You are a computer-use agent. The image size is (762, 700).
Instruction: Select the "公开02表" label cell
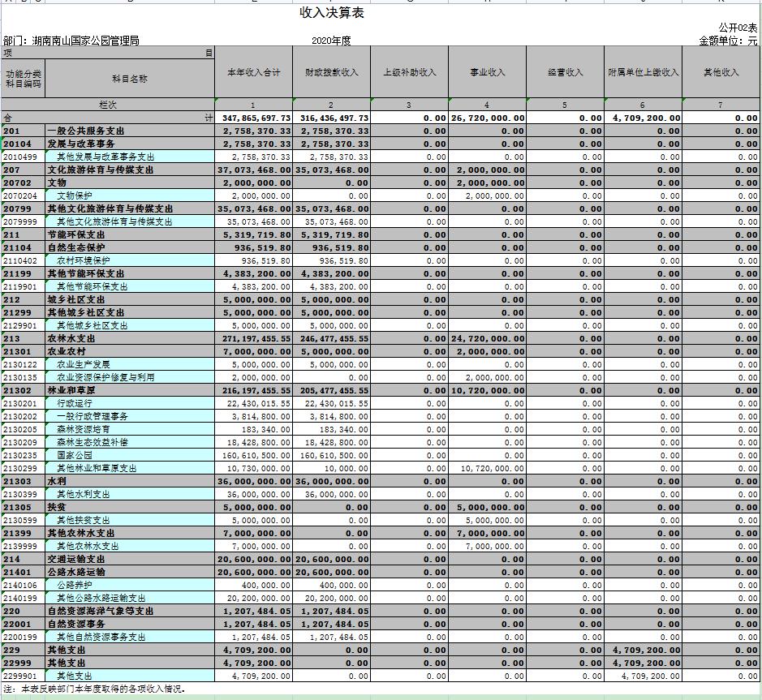click(737, 28)
